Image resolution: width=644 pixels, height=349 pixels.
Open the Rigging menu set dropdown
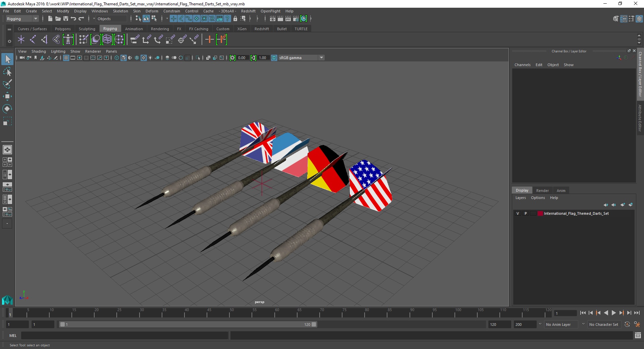[x=22, y=19]
